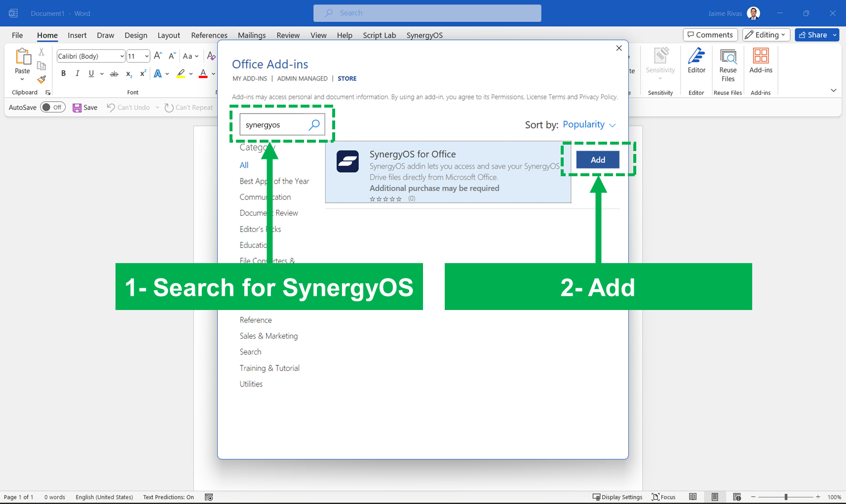Switch to Design ribbon tab
Screen dimensions: 846x504
pyautogui.click(x=136, y=35)
